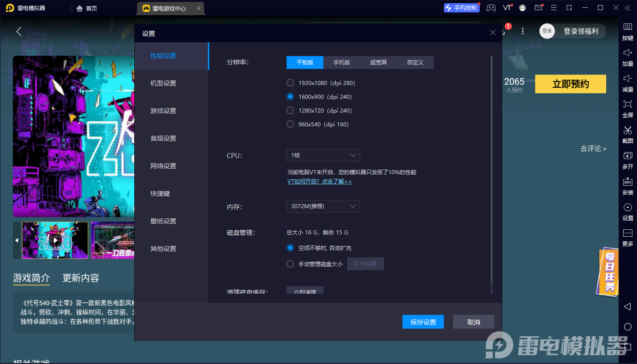Screen dimensions: 637x364
Task: Open 机型设置 in the settings menu
Action: pos(172,84)
